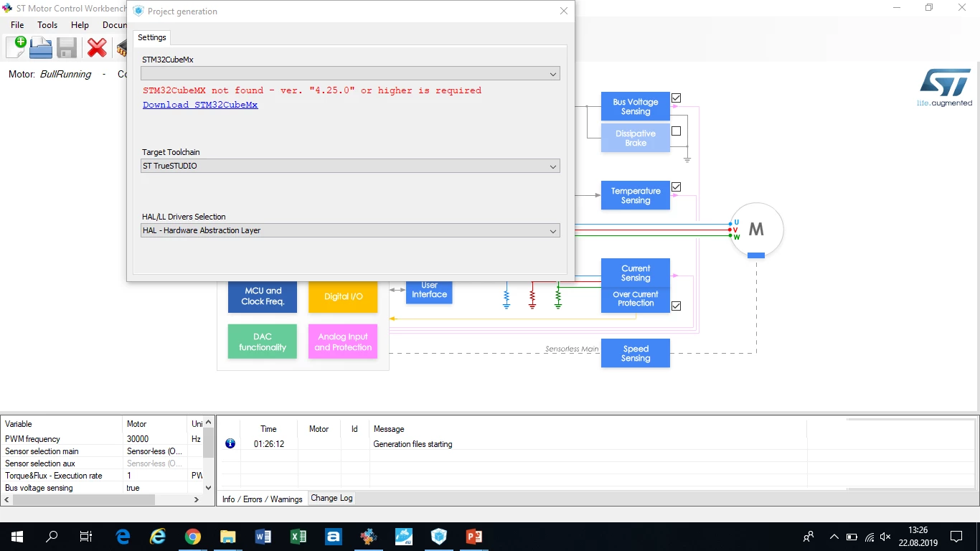Image resolution: width=980 pixels, height=551 pixels.
Task: Click the battery icon in the system tray
Action: [852, 537]
